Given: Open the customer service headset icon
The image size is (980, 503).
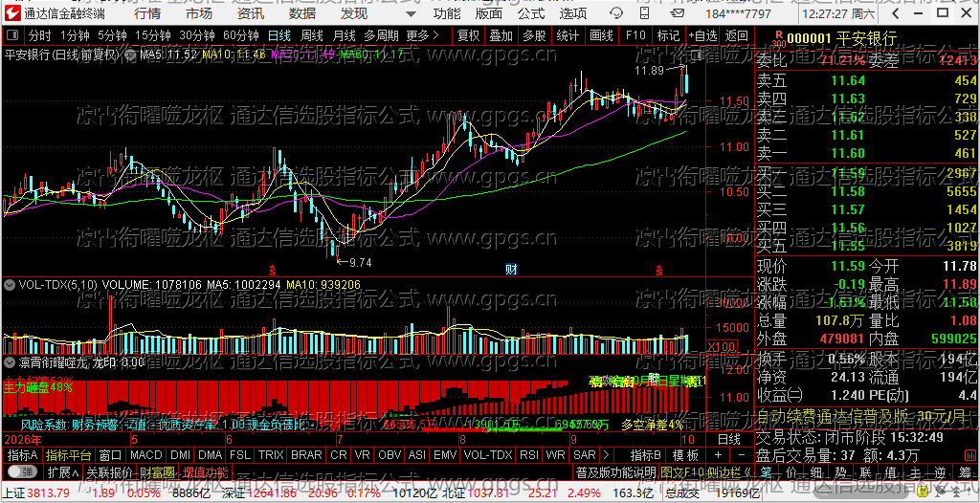Looking at the screenshot, I should coord(616,13).
